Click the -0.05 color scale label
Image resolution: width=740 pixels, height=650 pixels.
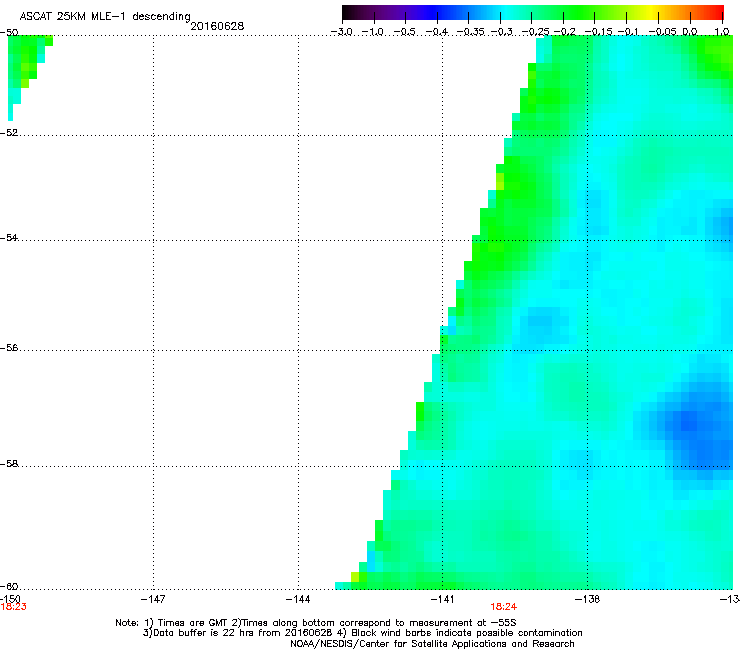pos(662,32)
